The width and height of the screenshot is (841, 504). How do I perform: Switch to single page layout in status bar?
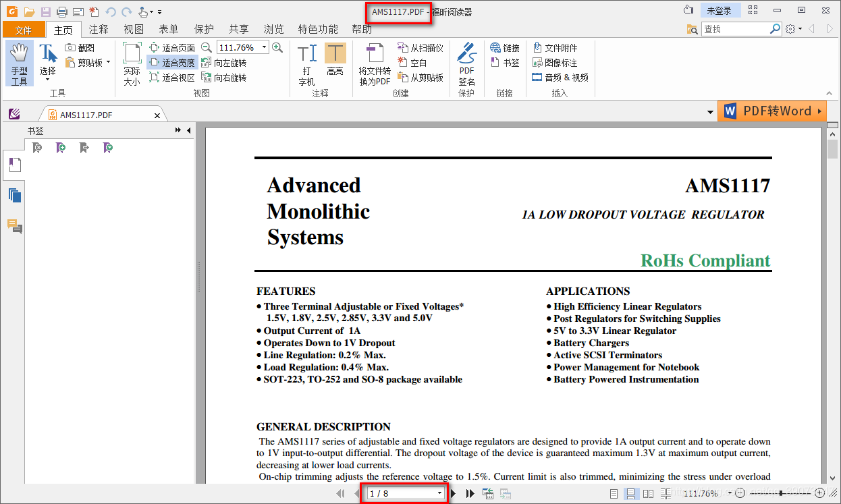click(614, 494)
